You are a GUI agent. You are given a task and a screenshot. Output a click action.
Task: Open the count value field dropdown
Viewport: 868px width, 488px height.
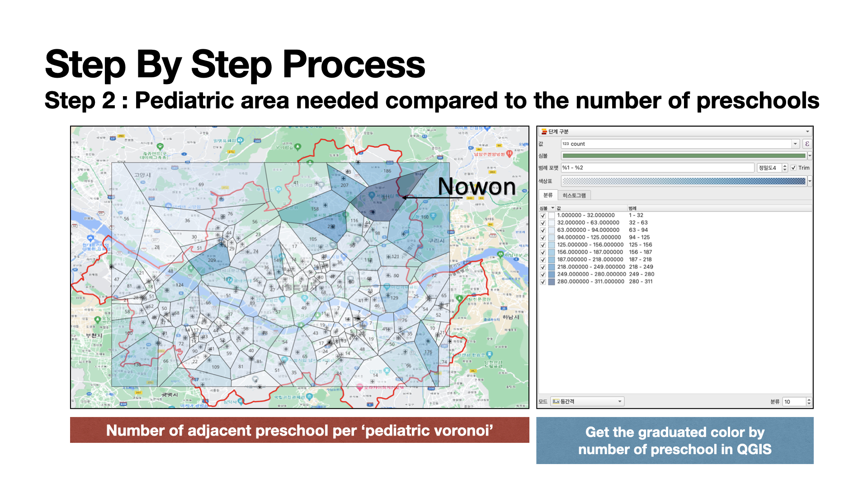pos(795,144)
